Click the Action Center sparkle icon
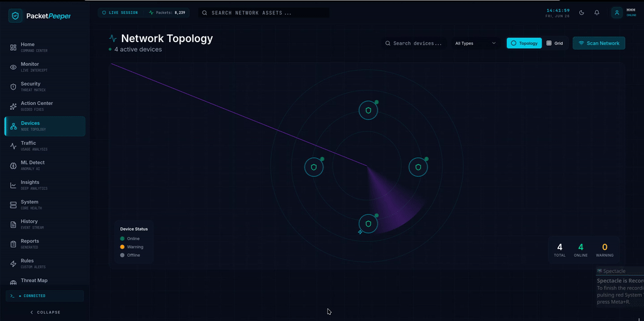 (x=13, y=106)
